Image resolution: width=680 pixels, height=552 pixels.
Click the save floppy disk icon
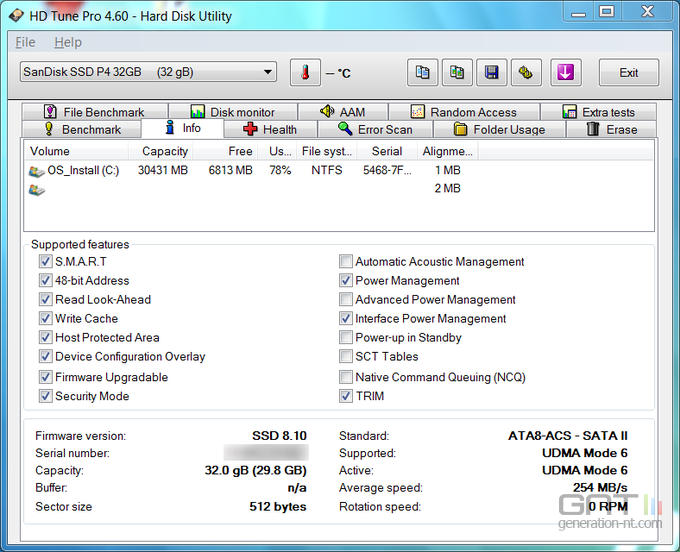point(491,72)
